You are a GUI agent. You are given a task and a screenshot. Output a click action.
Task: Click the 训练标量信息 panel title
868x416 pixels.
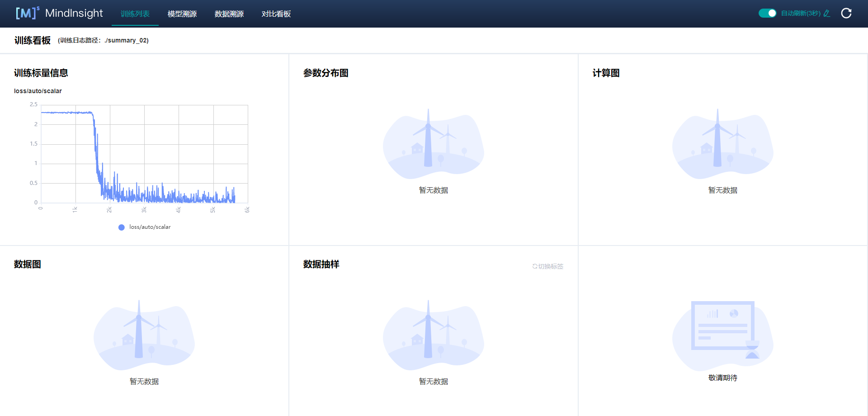click(x=41, y=73)
